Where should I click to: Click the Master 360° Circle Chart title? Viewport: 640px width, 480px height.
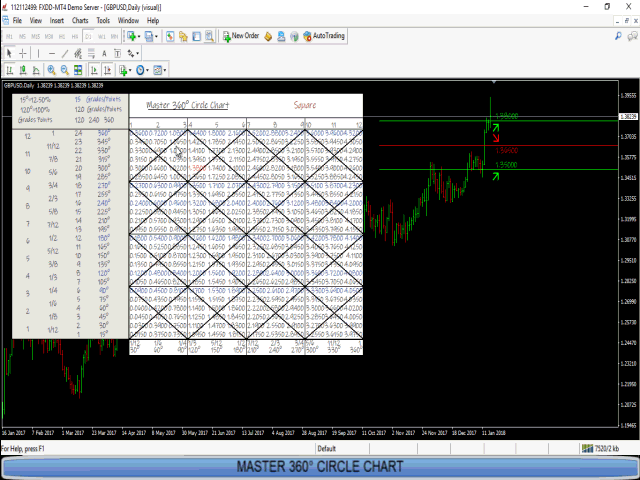pyautogui.click(x=187, y=103)
